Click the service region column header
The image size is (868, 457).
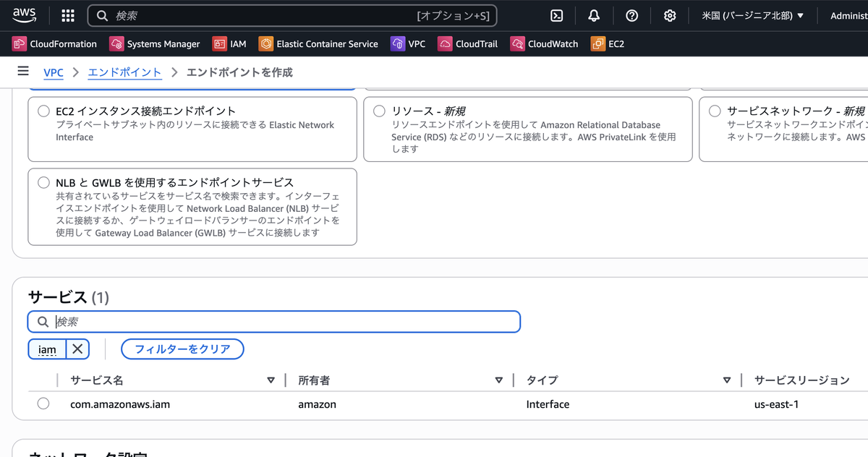[x=802, y=380]
